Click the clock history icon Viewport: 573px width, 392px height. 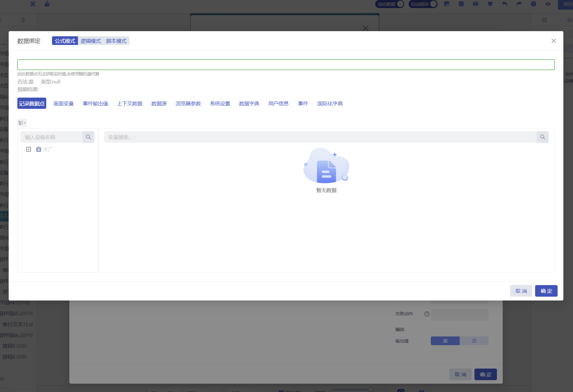[534, 4]
